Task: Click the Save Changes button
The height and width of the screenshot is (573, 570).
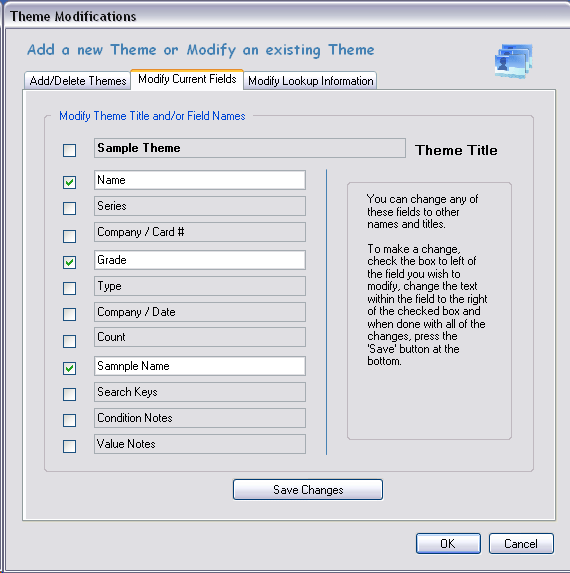Action: 308,490
